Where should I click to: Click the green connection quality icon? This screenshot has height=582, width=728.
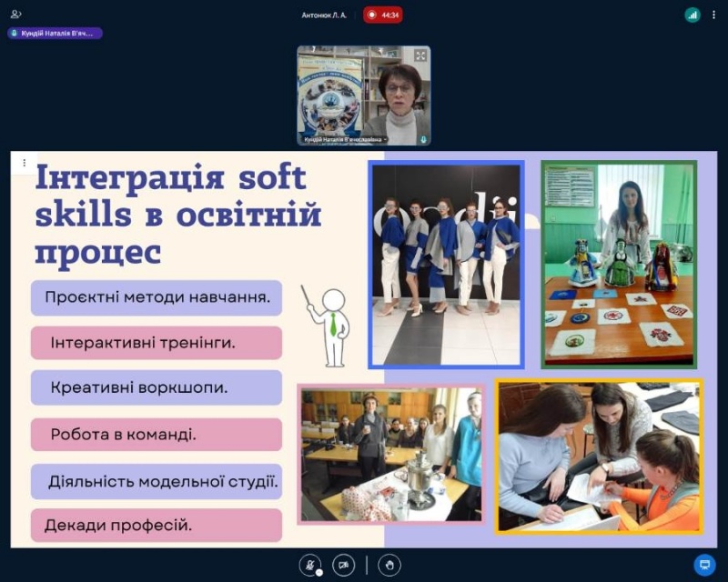[693, 15]
